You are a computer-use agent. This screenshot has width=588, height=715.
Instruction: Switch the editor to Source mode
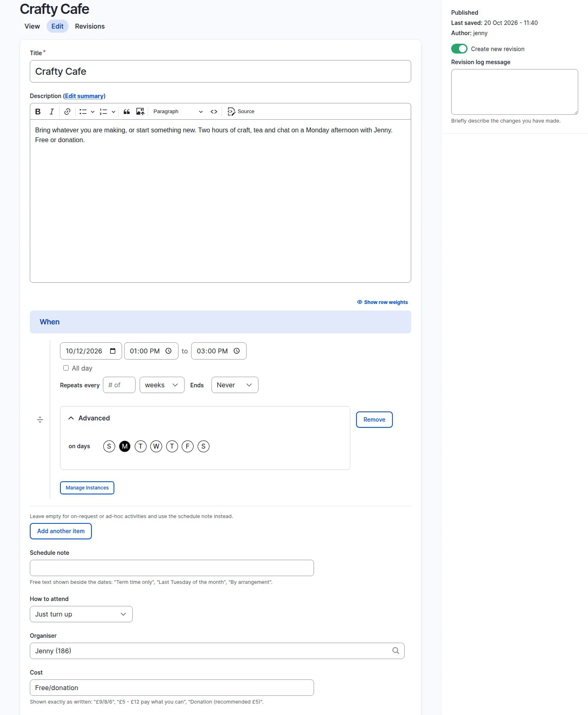coord(241,112)
